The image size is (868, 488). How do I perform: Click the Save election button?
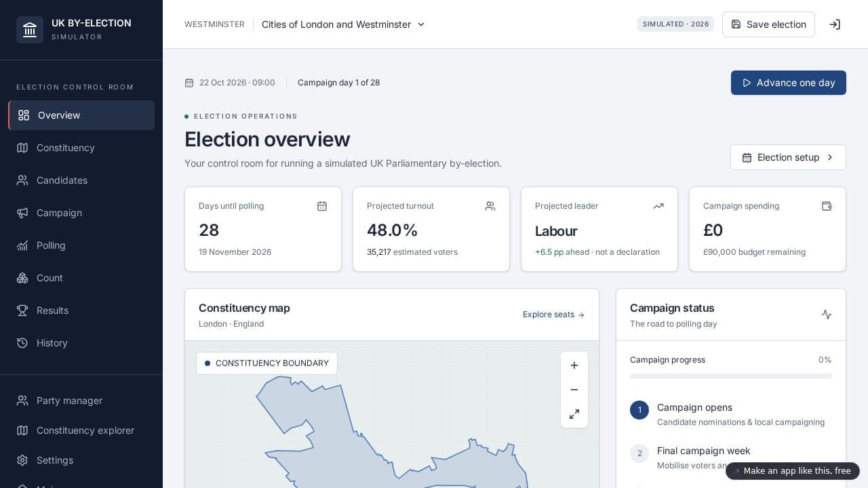pyautogui.click(x=768, y=24)
